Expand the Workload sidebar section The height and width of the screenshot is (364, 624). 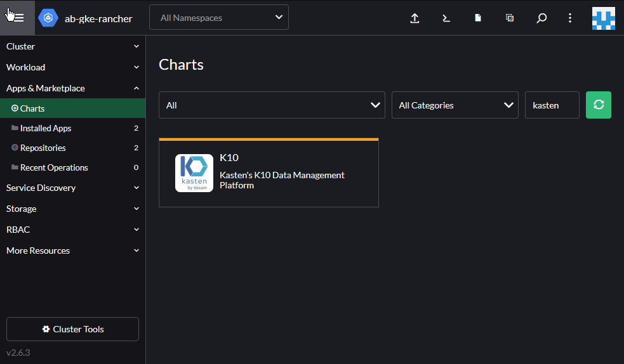pyautogui.click(x=72, y=67)
